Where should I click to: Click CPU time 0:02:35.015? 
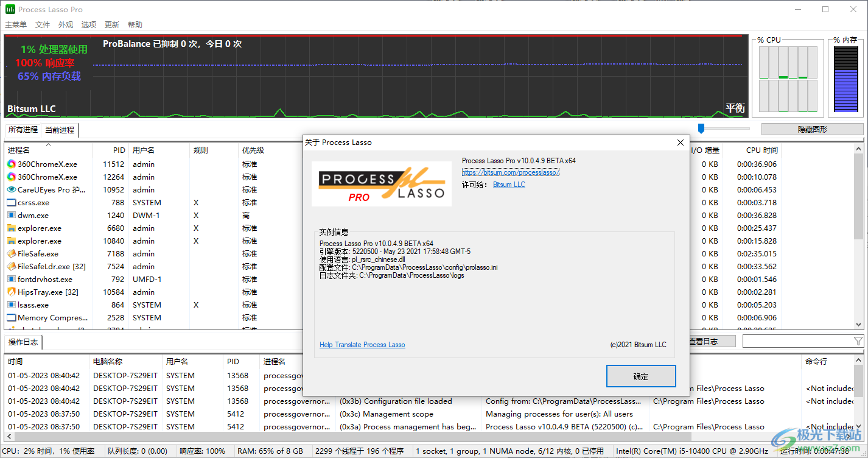[757, 253]
